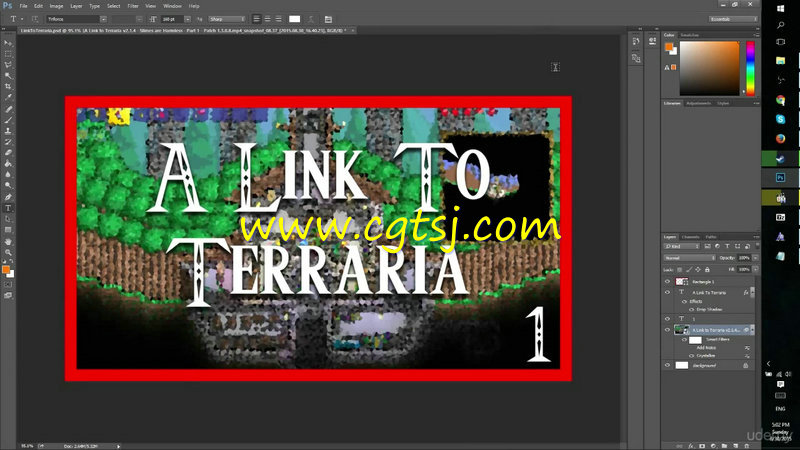This screenshot has height=450, width=800.
Task: Toggle Crystallize filter visibility
Action: [x=691, y=356]
